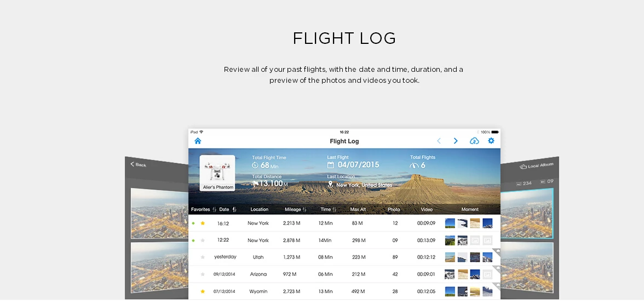
Task: Click the 234 photo count in right panel
Action: pyautogui.click(x=524, y=183)
